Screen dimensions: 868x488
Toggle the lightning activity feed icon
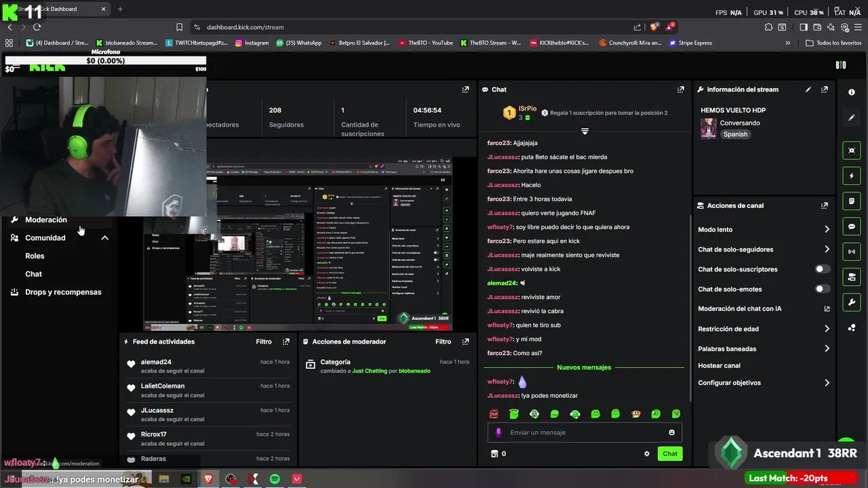[x=852, y=176]
